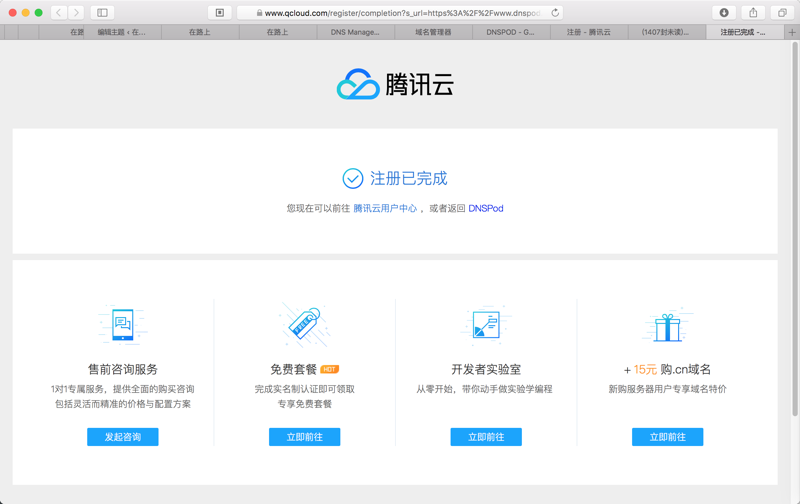Click the padlock icon in address bar
Viewport: 800px width, 504px height.
259,13
